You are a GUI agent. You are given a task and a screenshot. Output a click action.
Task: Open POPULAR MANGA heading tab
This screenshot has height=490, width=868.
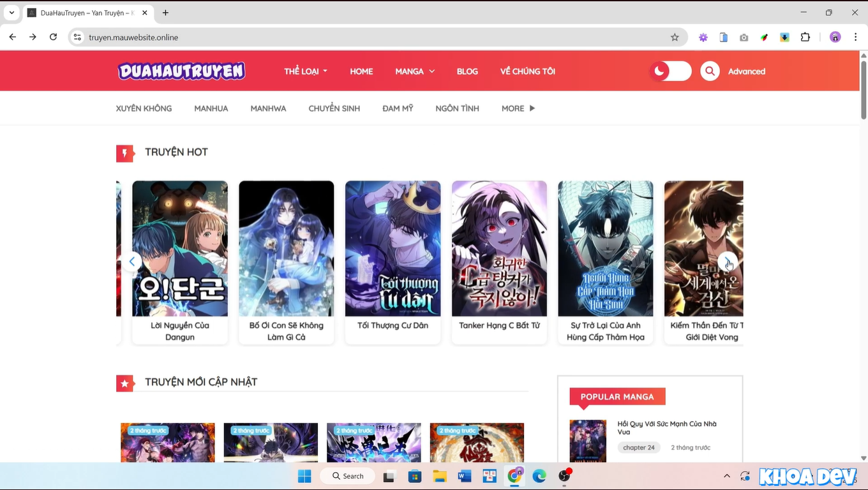617,396
